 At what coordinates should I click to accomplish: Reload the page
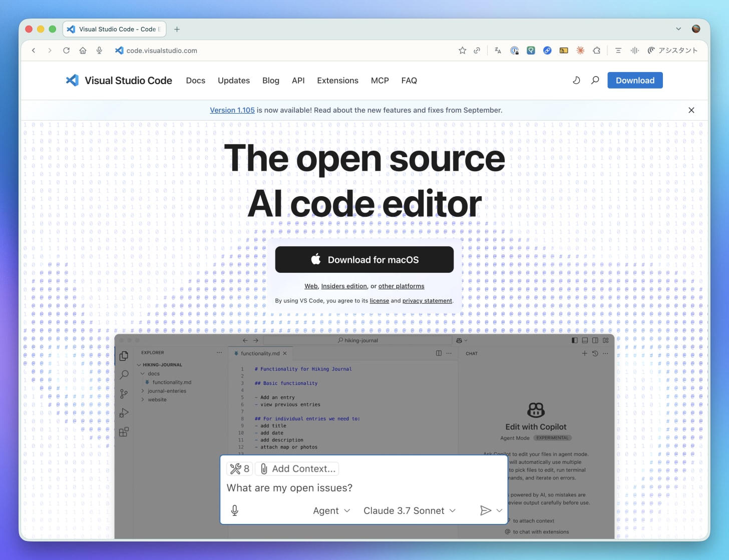click(66, 51)
